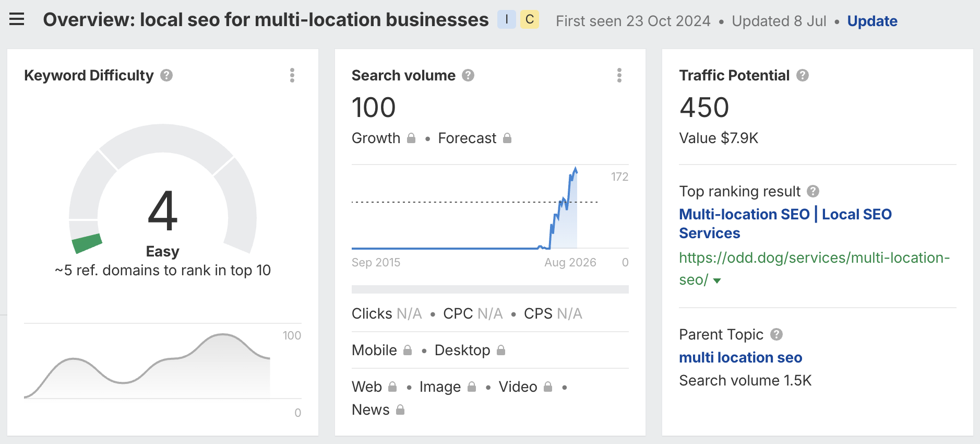The image size is (980, 444).
Task: Click the blue I intent badge
Action: [x=507, y=20]
